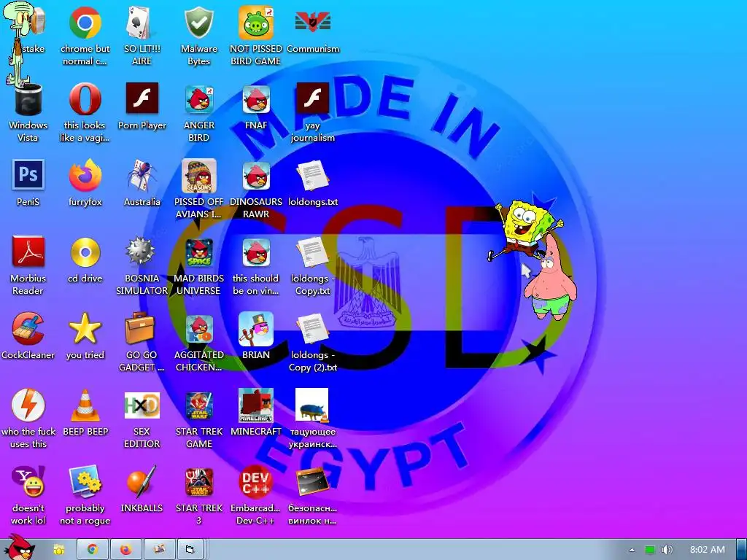This screenshot has height=560, width=747.
Task: Open the Malware Bytes shield icon
Action: coord(198,23)
